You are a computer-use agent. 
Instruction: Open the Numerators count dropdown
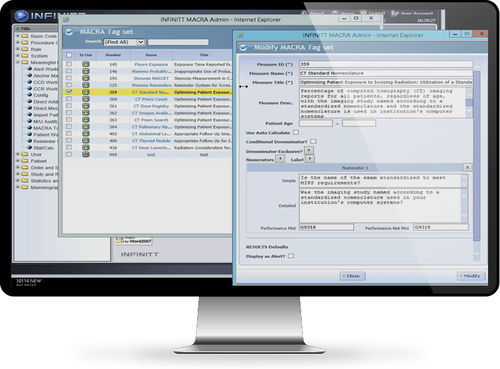[280, 159]
